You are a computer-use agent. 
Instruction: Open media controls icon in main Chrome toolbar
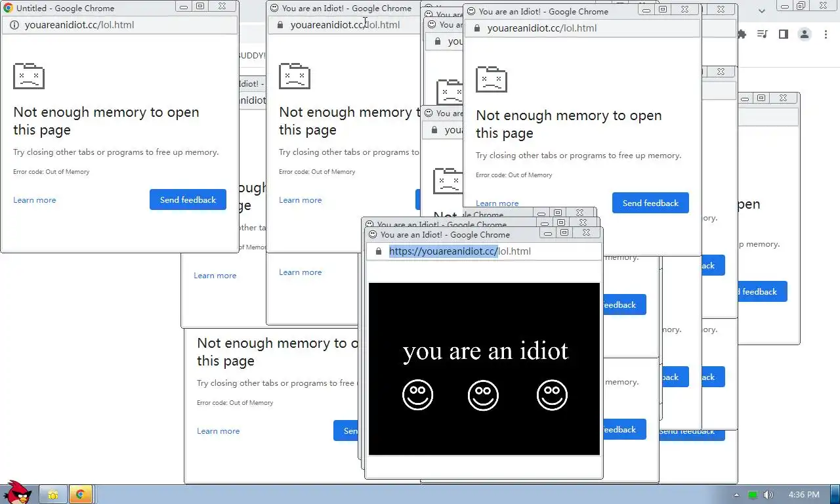click(x=762, y=34)
